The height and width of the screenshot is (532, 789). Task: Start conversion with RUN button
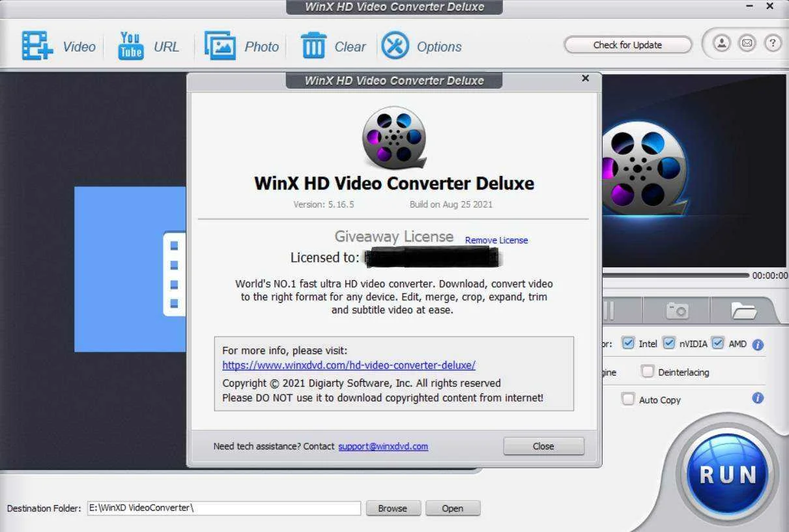tap(728, 475)
